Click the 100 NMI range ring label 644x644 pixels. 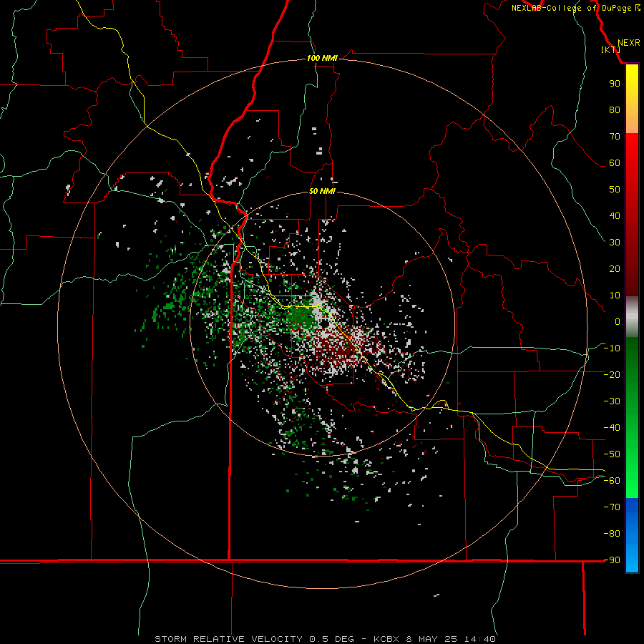[x=322, y=59]
